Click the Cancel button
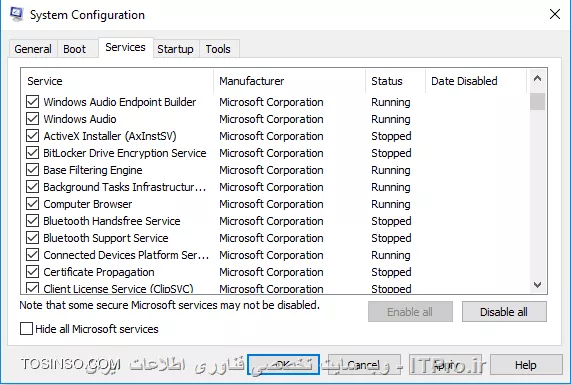Screen dimensions: 571x385 tap(364, 365)
